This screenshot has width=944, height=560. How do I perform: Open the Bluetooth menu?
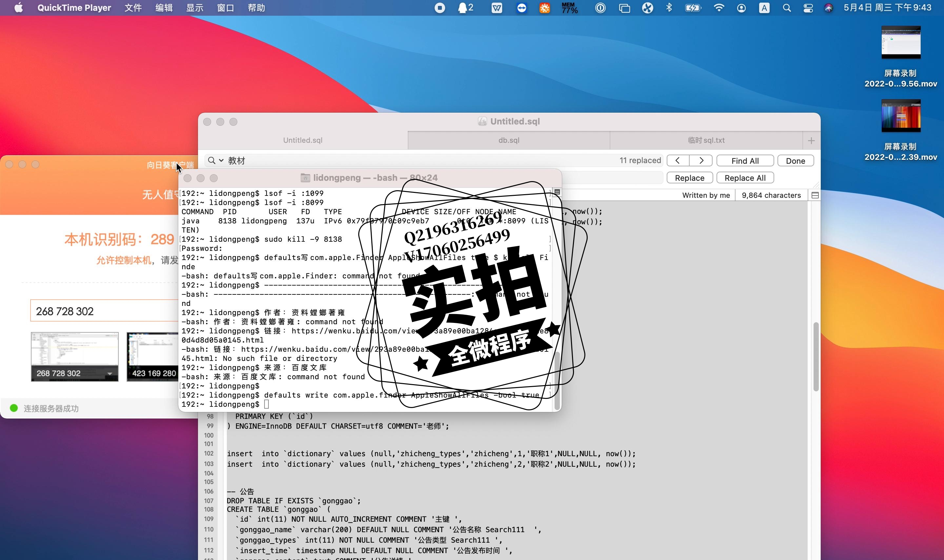point(669,8)
